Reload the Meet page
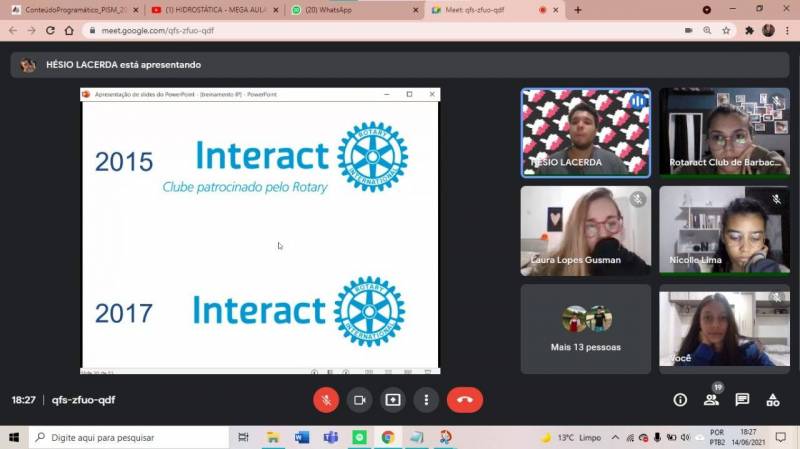 (50, 31)
